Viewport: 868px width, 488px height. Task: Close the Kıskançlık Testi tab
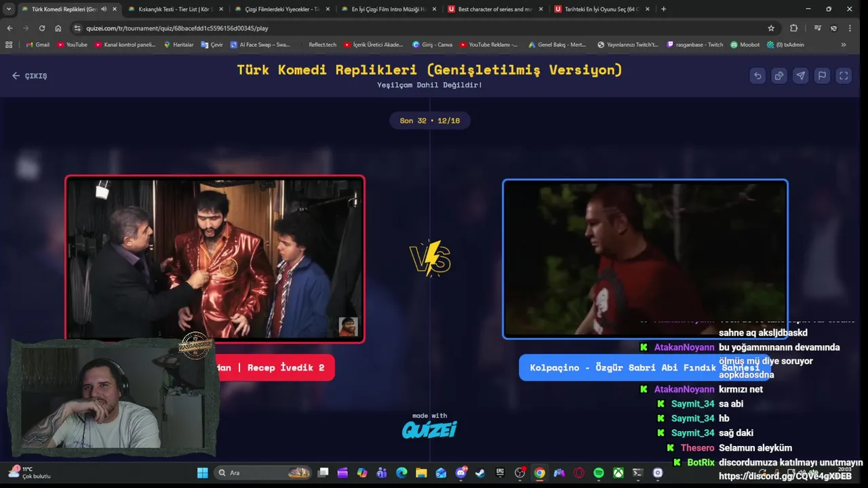(221, 9)
